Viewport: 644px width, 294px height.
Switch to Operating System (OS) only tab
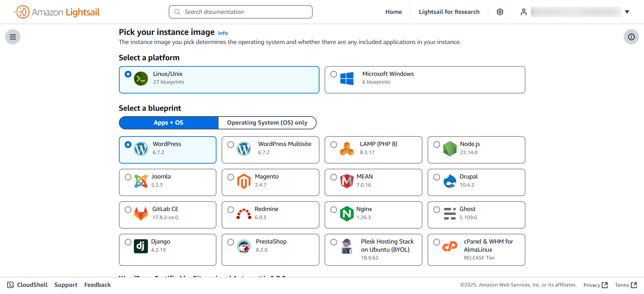(x=267, y=123)
